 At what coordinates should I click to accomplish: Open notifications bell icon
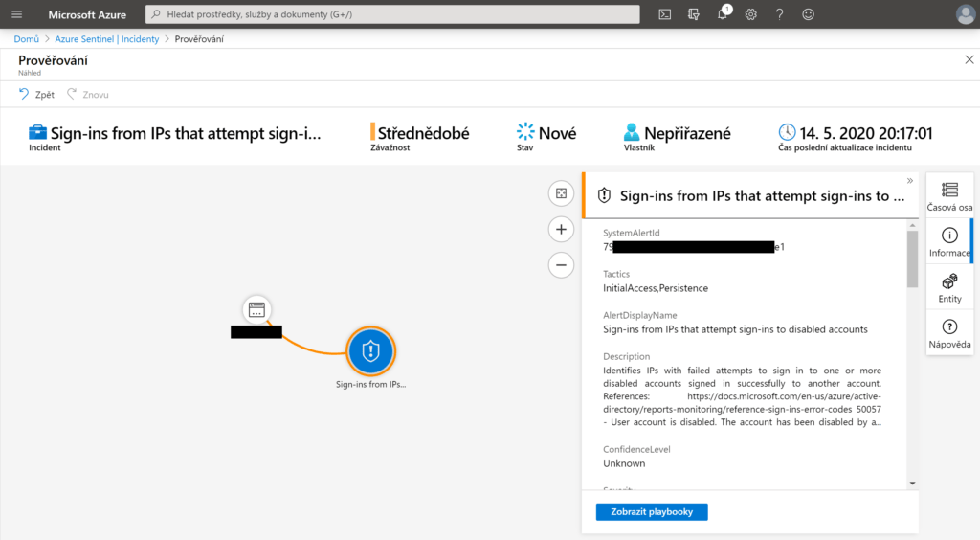pyautogui.click(x=723, y=14)
